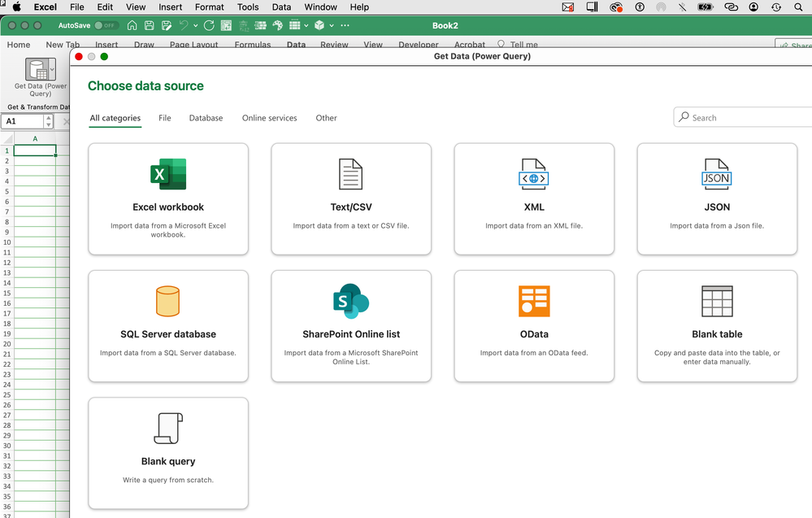
Task: Open the three-dot More toolbar options
Action: point(345,25)
